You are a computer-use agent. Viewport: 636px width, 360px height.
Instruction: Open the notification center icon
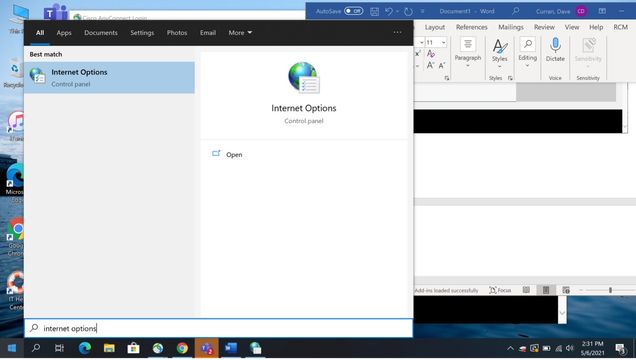pyautogui.click(x=621, y=348)
